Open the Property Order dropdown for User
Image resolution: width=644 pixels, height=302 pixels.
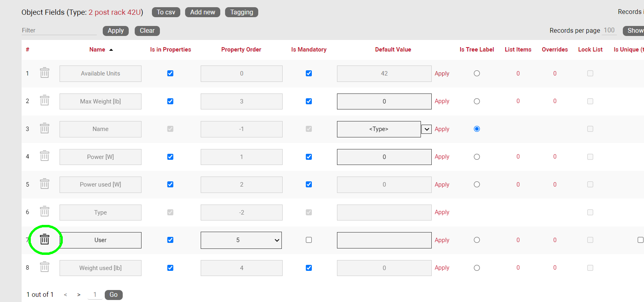pyautogui.click(x=241, y=240)
